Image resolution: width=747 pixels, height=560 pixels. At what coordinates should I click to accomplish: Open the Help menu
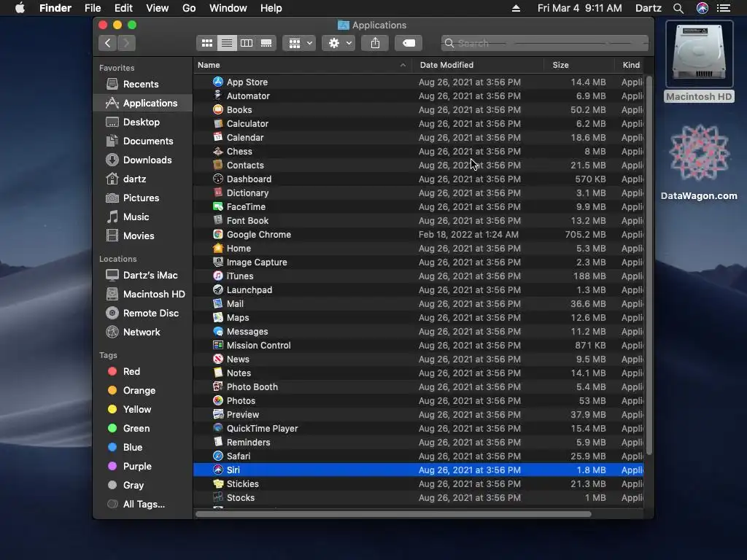point(271,8)
